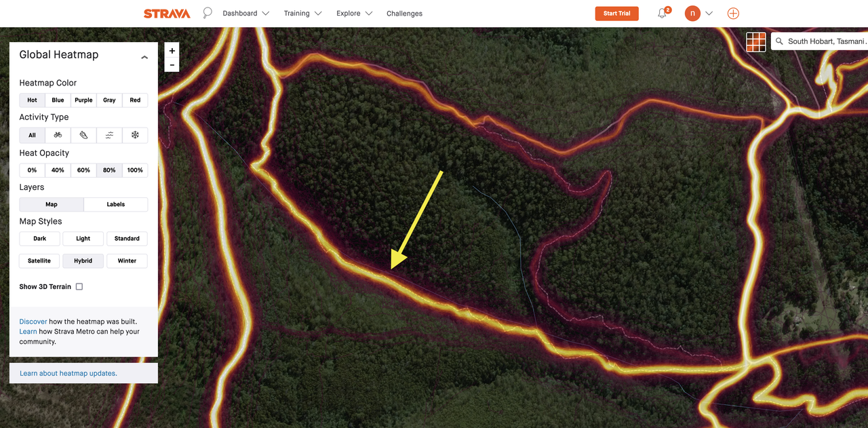This screenshot has width=868, height=428.
Task: Click the location search magnifier icon
Action: (779, 41)
